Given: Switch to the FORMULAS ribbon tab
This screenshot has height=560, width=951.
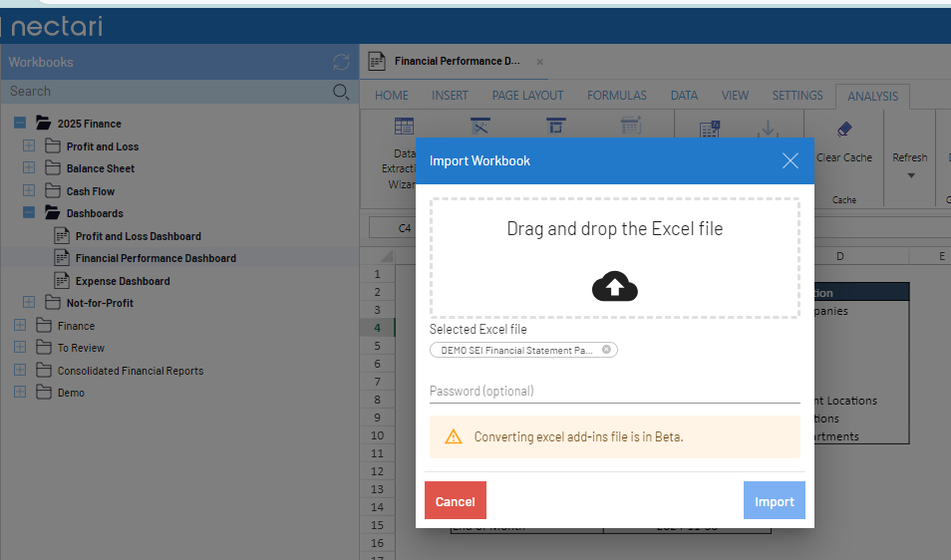Looking at the screenshot, I should pos(616,96).
